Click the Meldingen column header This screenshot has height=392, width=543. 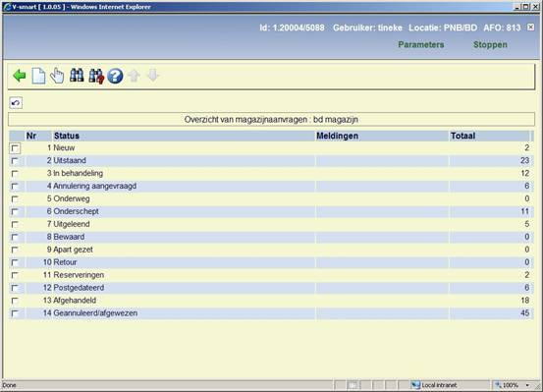click(338, 136)
